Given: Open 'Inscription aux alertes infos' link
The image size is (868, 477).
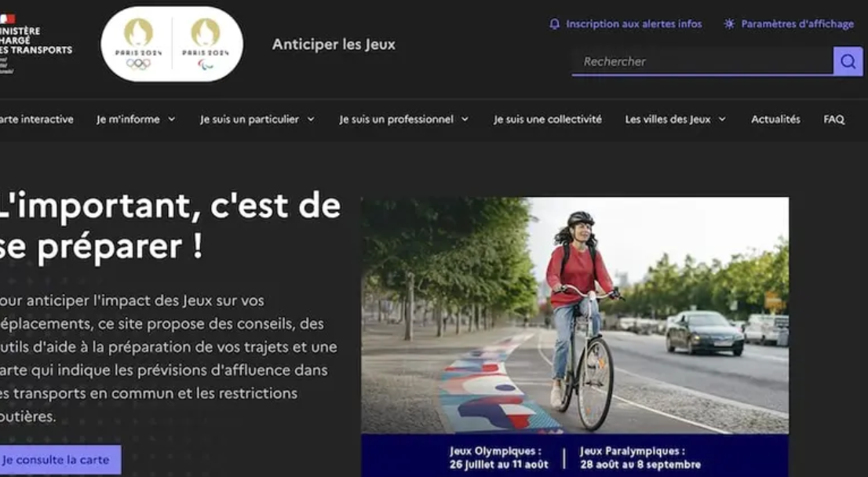Looking at the screenshot, I should click(634, 24).
